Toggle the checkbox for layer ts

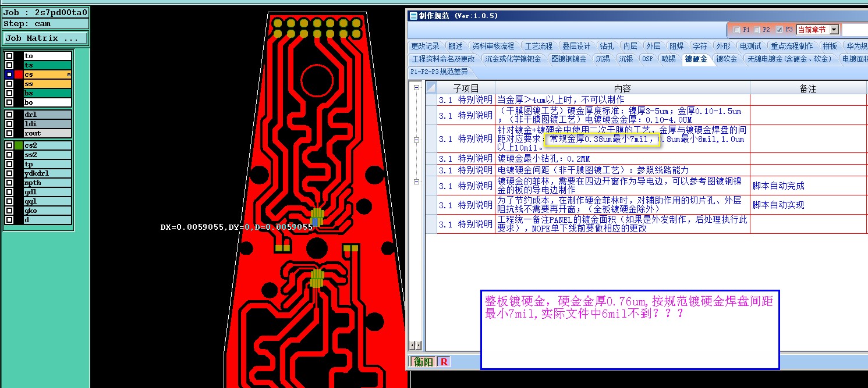click(9, 65)
